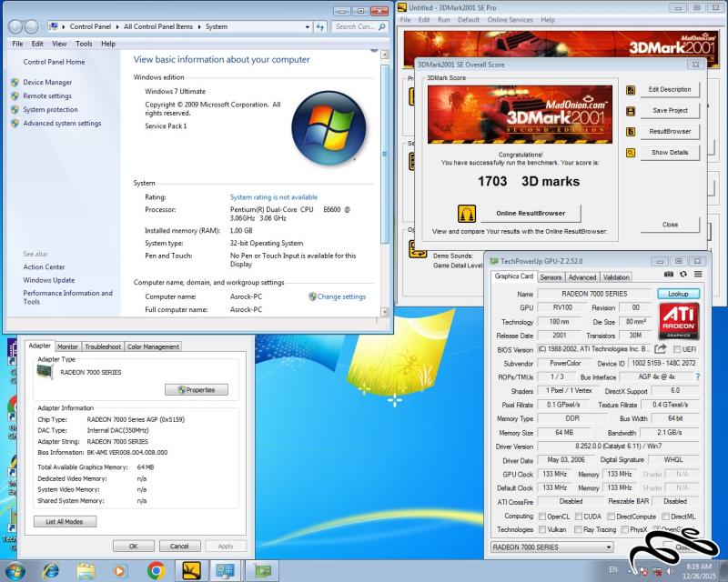This screenshot has height=582, width=728.
Task: Click the Lookup button in GPU-Z
Action: pyautogui.click(x=678, y=294)
